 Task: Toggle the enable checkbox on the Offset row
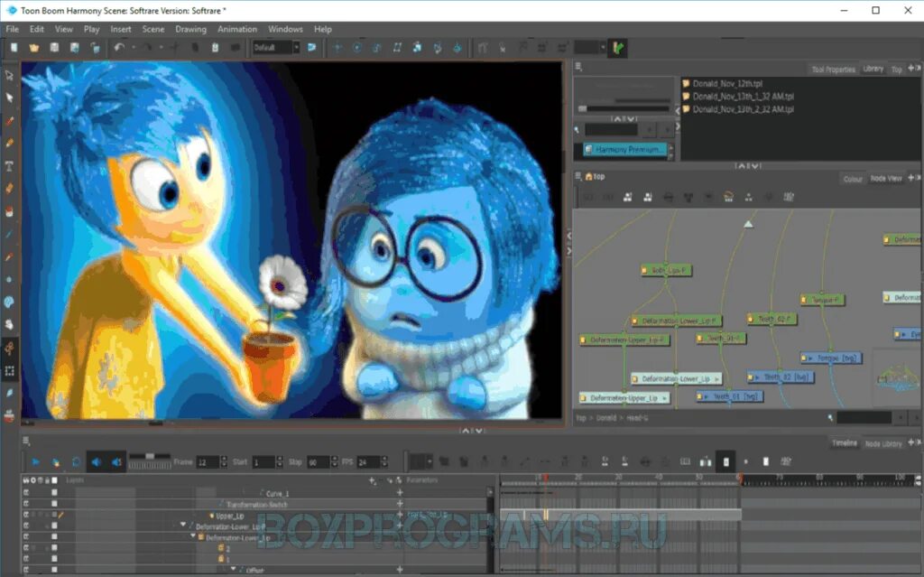[54, 570]
